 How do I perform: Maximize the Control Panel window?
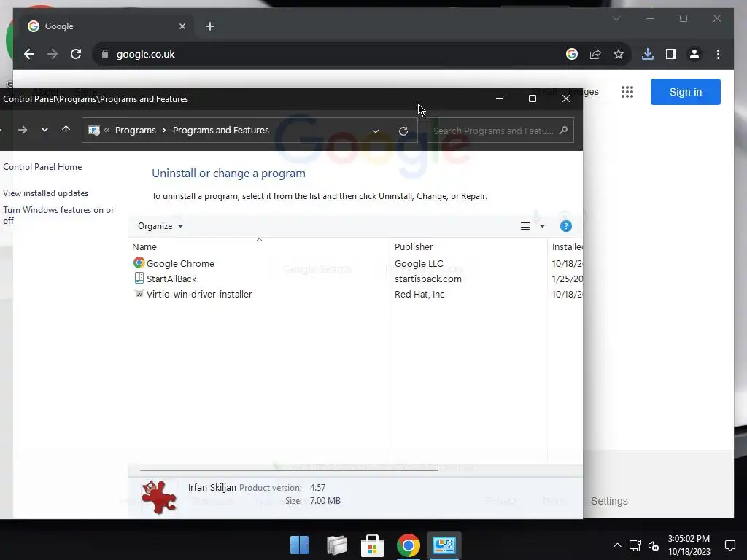coord(533,98)
